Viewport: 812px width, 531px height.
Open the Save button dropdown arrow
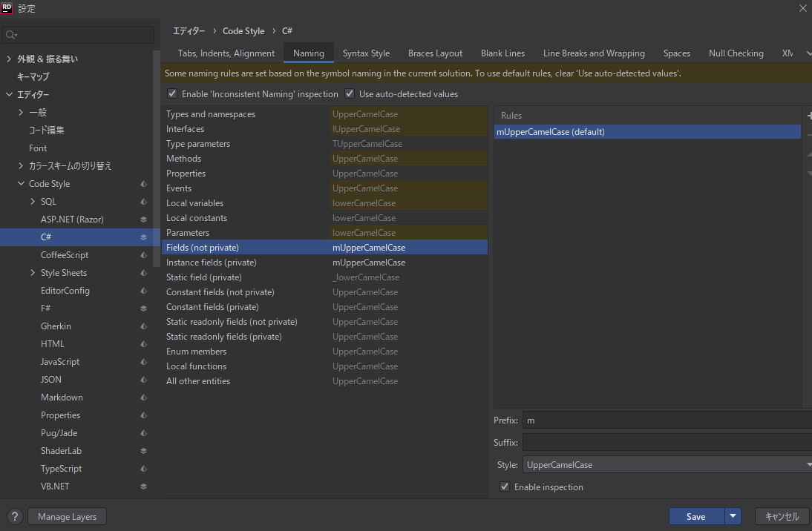[x=733, y=517]
